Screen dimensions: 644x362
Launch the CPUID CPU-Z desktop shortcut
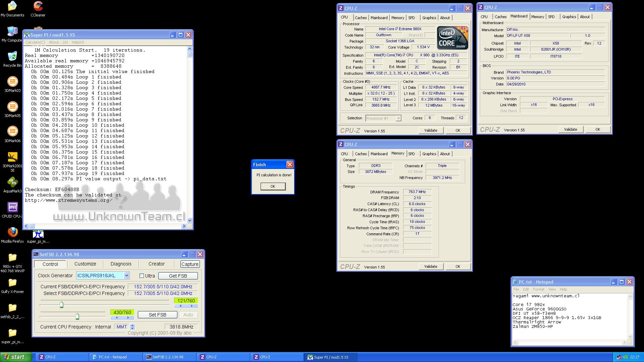coord(12,207)
